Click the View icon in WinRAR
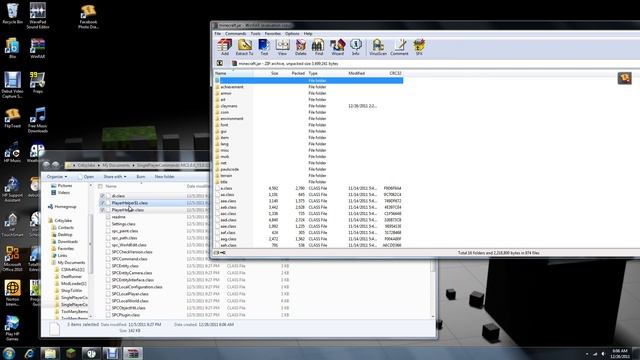Viewport: 640px width, 360px height. [x=282, y=47]
